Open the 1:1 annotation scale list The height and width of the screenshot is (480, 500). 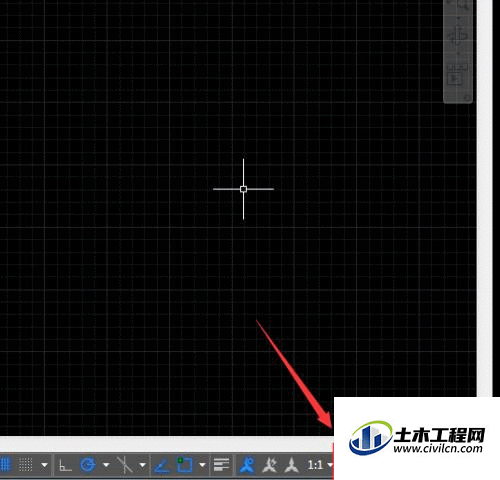[319, 465]
